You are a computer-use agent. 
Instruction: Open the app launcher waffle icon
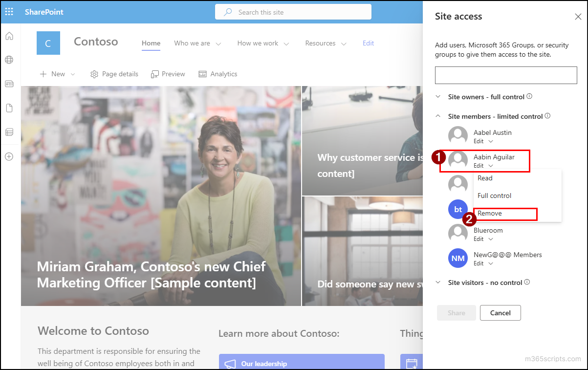point(9,11)
